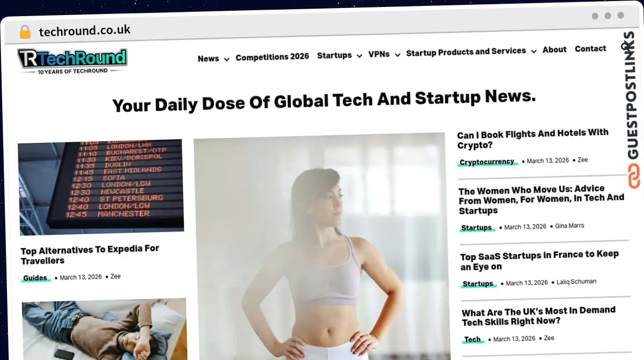Expand Startup Products and Services chevron

[533, 52]
